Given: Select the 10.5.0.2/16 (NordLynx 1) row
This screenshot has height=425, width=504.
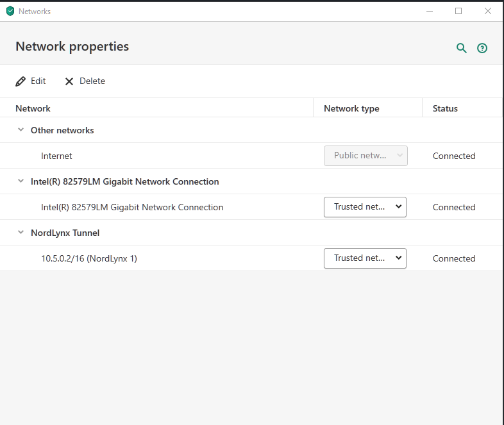Looking at the screenshot, I should 89,258.
